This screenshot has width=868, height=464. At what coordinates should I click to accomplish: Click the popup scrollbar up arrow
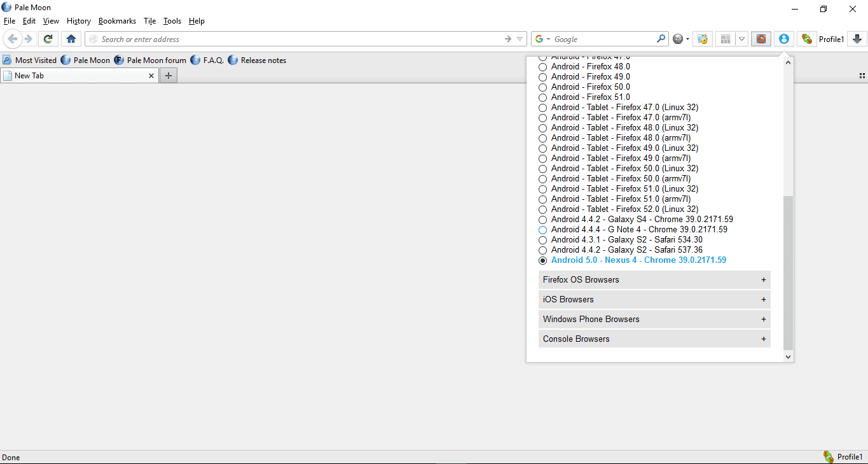tap(789, 62)
